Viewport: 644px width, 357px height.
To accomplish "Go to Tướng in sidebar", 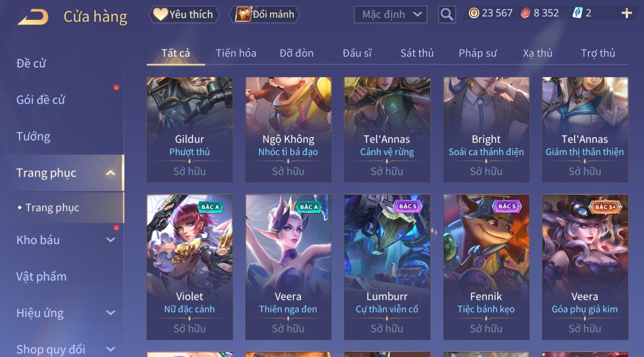I will pyautogui.click(x=33, y=137).
